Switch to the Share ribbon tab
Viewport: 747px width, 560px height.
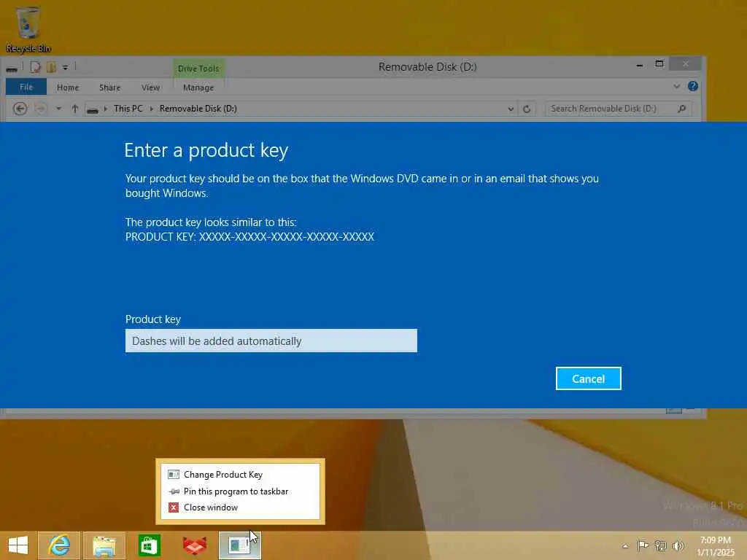tap(109, 87)
